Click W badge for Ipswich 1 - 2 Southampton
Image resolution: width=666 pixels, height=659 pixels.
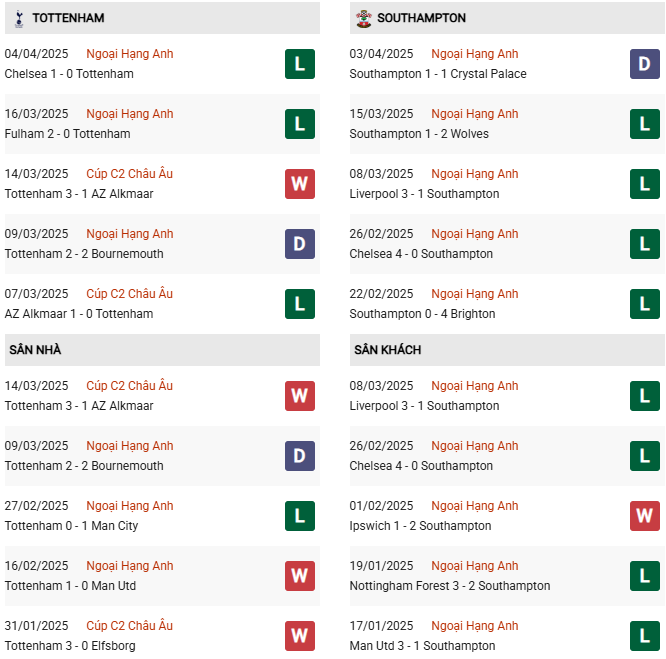(644, 516)
